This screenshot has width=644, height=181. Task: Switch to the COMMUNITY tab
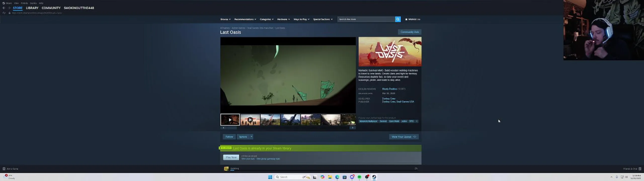click(x=51, y=8)
